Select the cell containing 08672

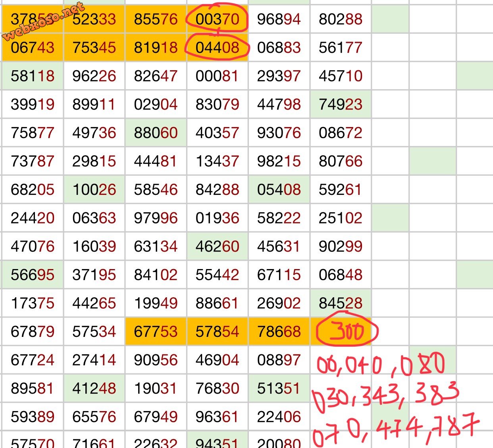tap(341, 133)
